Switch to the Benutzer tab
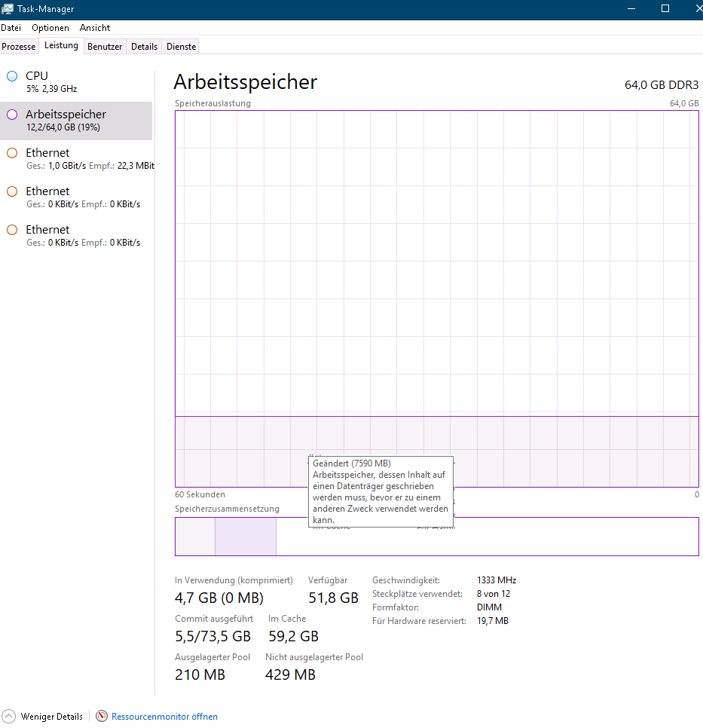 tap(105, 47)
